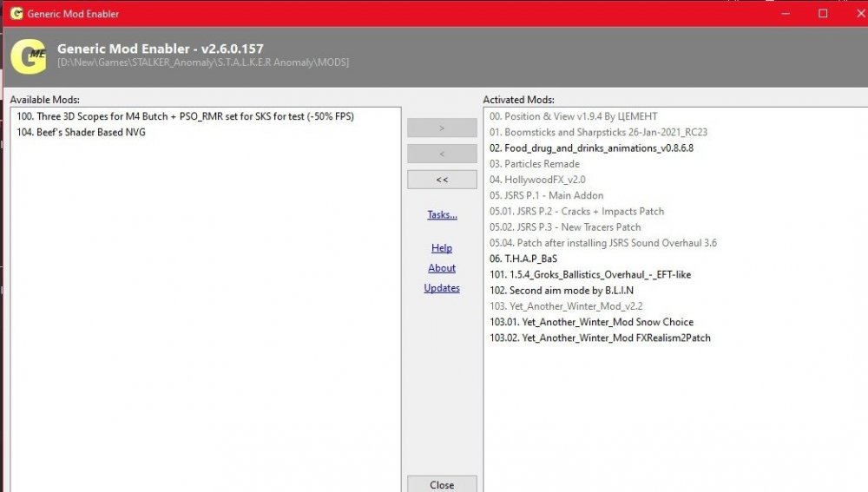Select 102. Second aim mode by B.L.I.N
This screenshot has width=868, height=492.
tap(562, 291)
